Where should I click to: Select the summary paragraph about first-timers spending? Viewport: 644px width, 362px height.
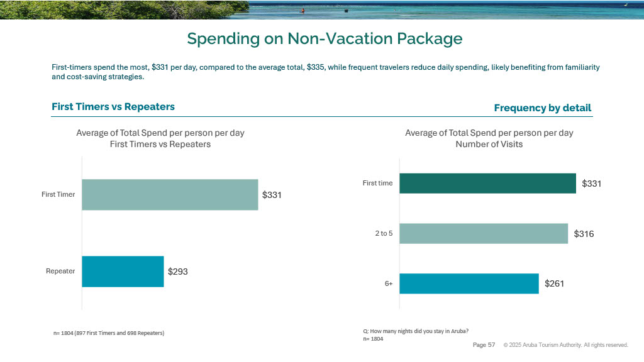point(325,72)
